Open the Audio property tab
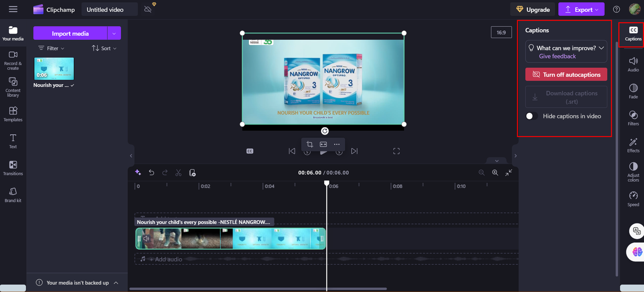Screen dimensions: 644x292 click(633, 64)
